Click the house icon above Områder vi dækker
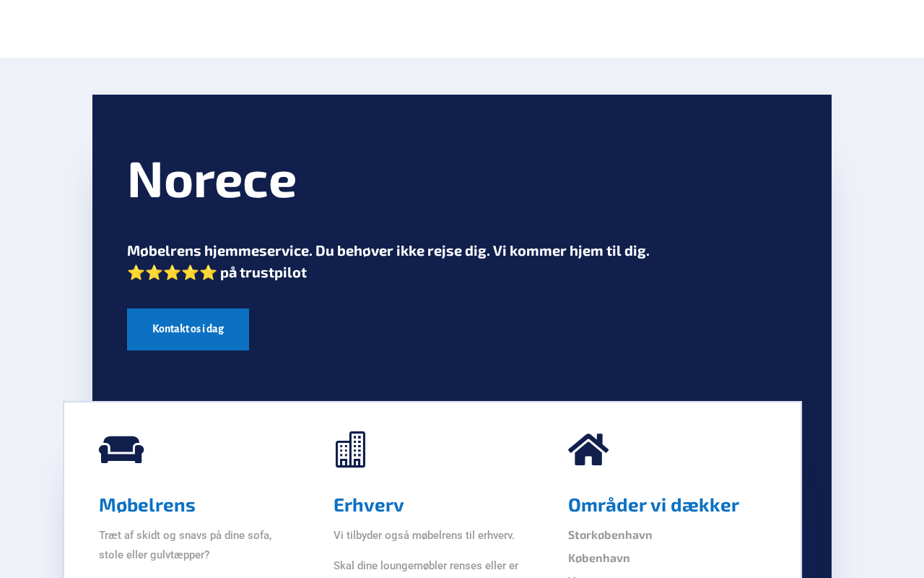 pyautogui.click(x=588, y=449)
